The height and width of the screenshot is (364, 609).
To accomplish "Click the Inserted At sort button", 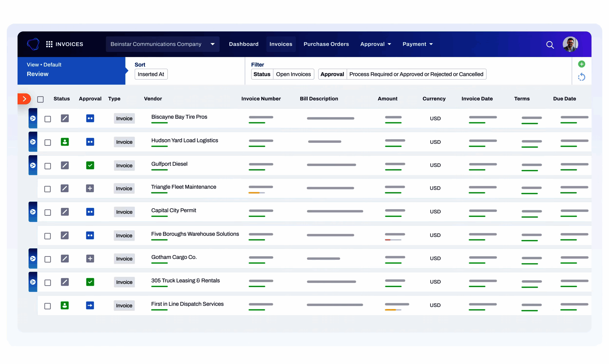I will [151, 74].
